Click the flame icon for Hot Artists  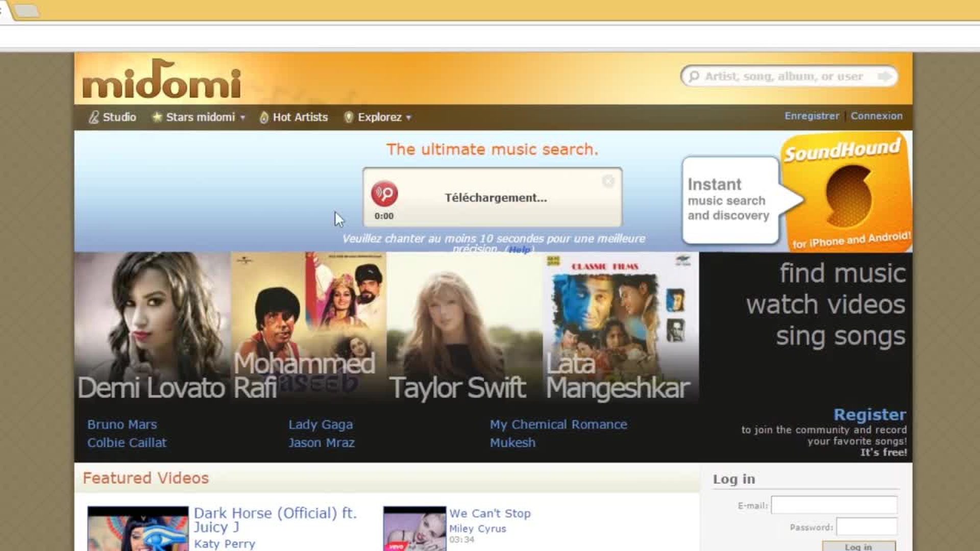pos(263,118)
